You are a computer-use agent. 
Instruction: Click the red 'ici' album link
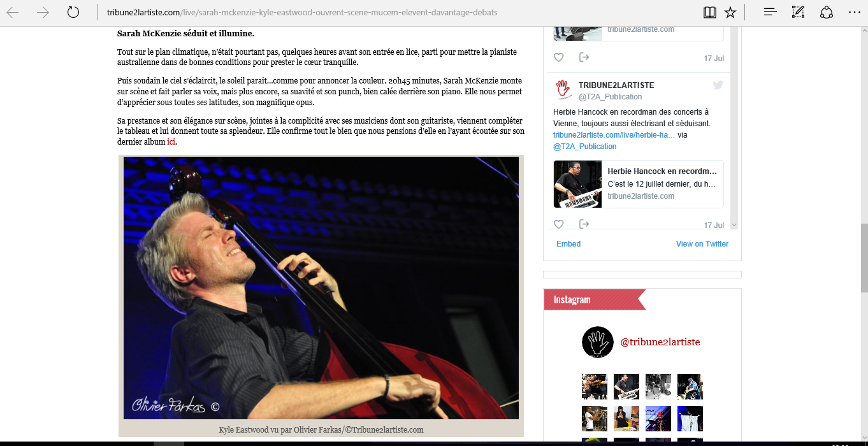click(x=171, y=142)
